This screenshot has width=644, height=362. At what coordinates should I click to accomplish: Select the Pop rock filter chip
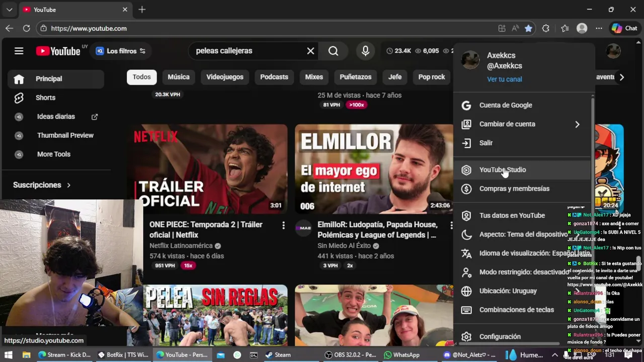click(x=432, y=77)
